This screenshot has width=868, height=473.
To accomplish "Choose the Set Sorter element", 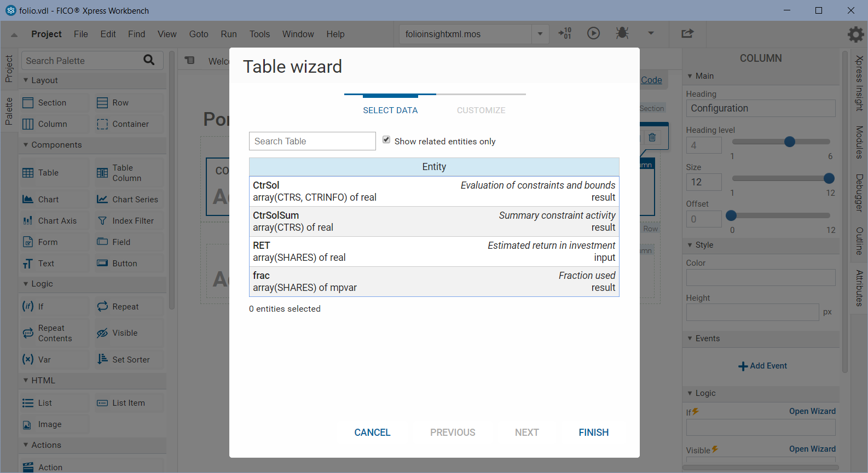I will tap(129, 360).
